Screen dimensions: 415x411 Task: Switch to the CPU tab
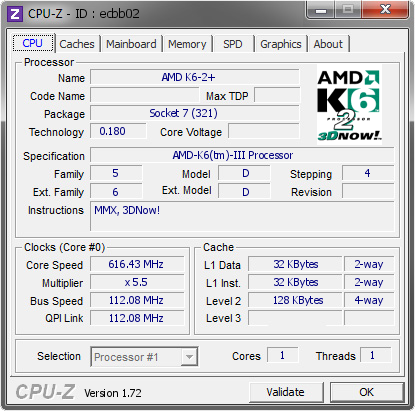click(33, 43)
